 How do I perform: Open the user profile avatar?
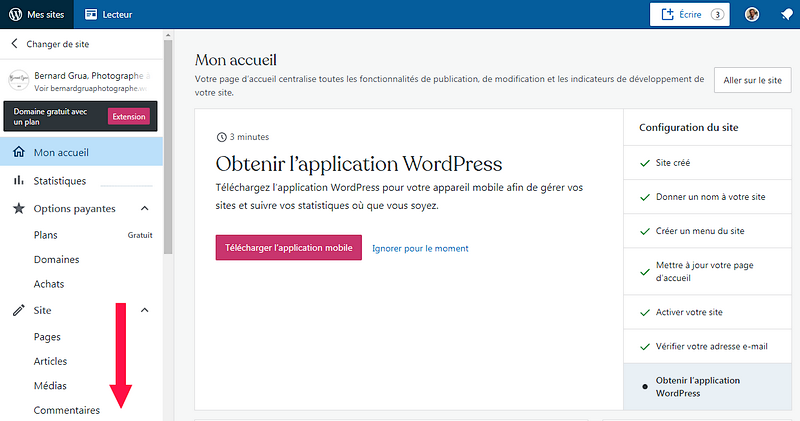coord(752,15)
